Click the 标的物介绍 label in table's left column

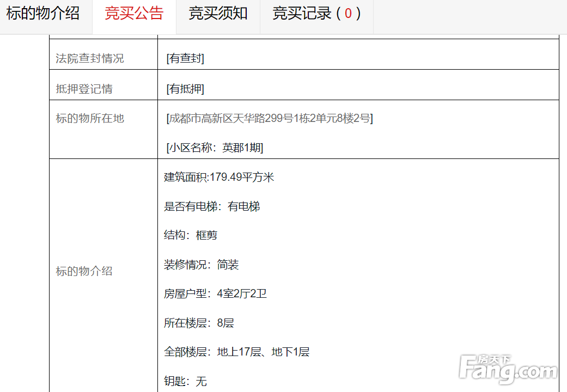pos(84,271)
